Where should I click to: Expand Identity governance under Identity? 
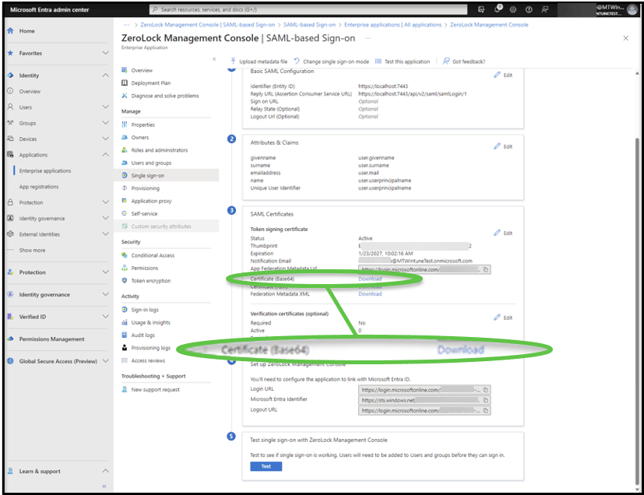[106, 218]
